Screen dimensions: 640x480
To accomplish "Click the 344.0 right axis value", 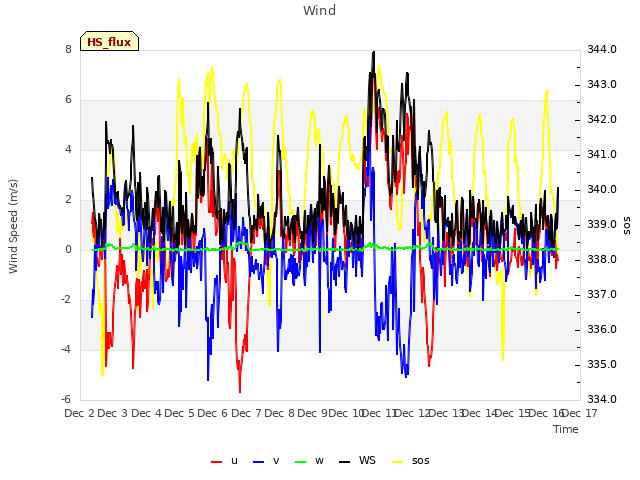I will (602, 50).
